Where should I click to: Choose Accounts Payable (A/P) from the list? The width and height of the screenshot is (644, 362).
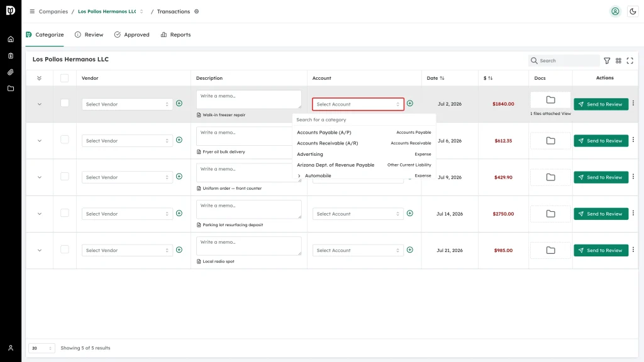(x=364, y=133)
